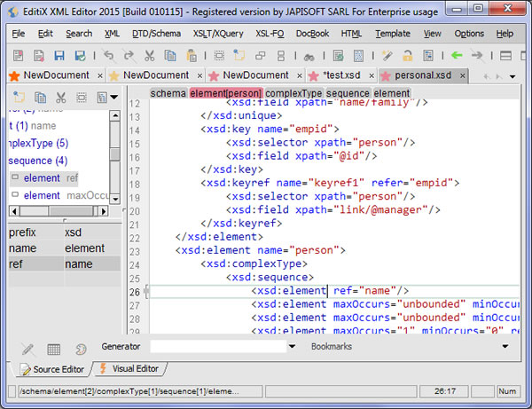
Task: Click the check/validate document icon
Action: [338, 55]
